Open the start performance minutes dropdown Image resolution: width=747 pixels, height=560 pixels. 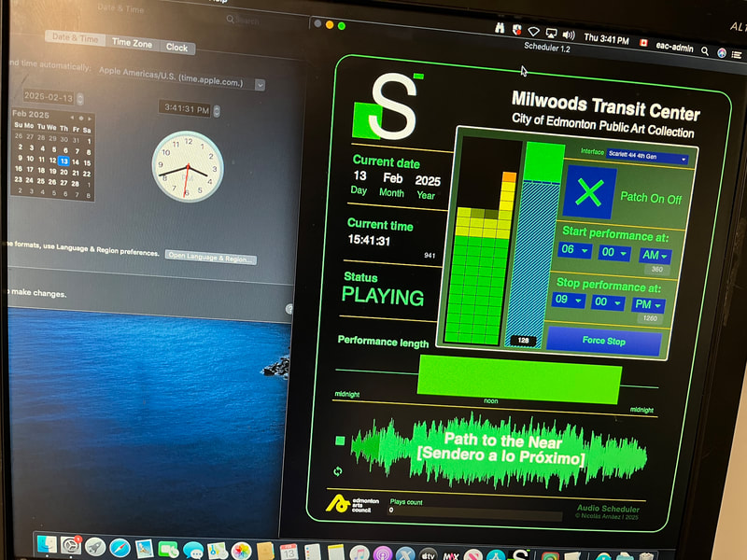pos(614,252)
